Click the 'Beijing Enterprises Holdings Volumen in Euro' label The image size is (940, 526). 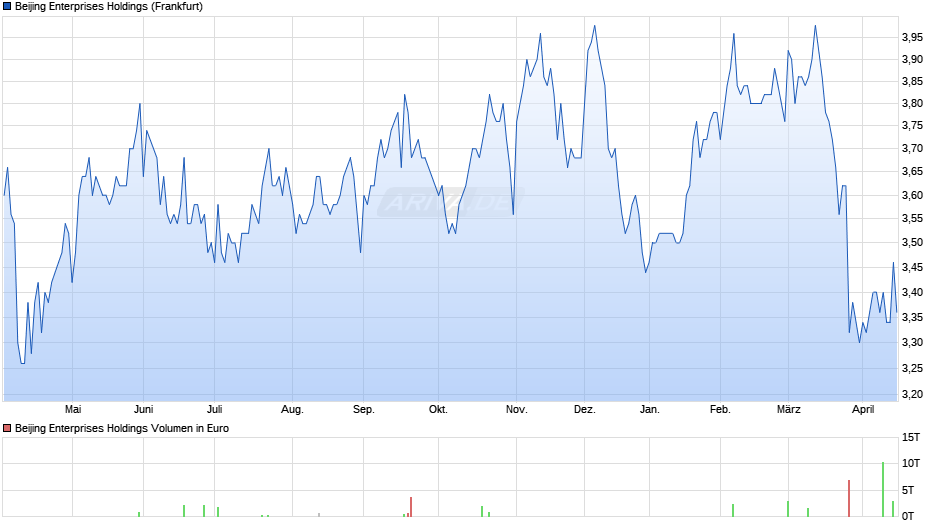[x=122, y=428]
